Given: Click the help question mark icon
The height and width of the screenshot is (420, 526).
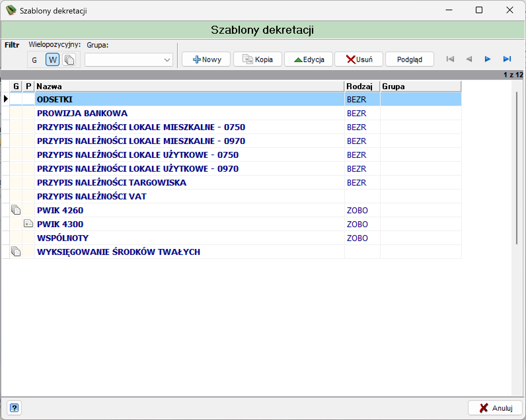Looking at the screenshot, I should [x=14, y=408].
